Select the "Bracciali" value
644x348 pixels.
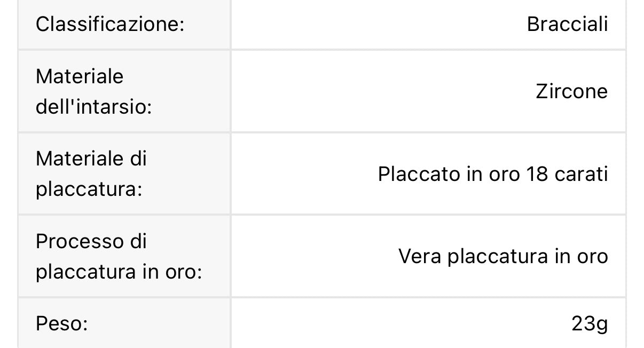pyautogui.click(x=567, y=25)
